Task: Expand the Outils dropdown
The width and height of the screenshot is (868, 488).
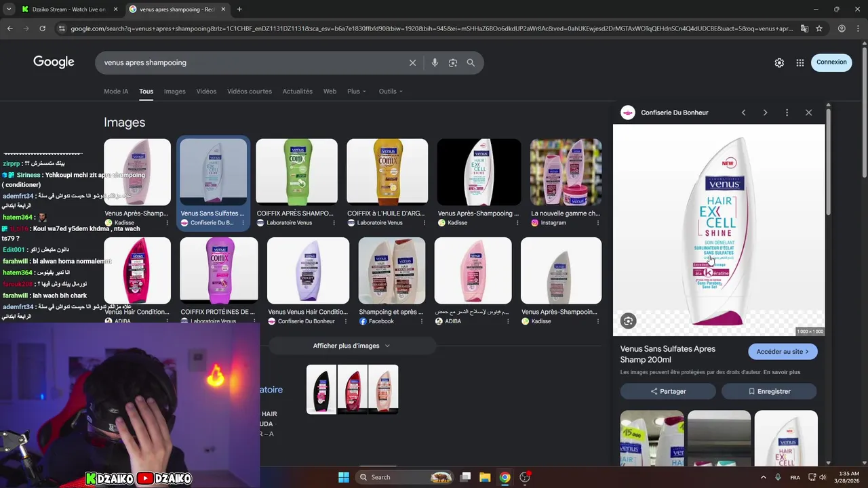Action: coord(391,91)
